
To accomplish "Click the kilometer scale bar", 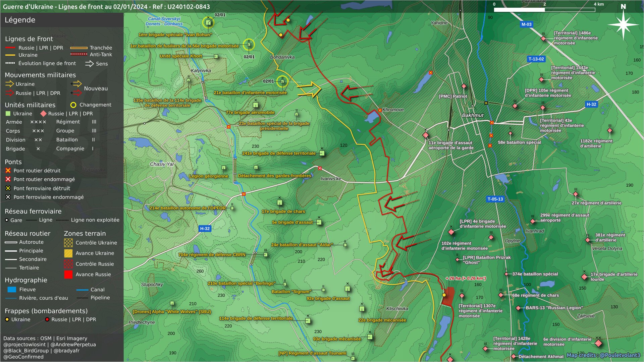I will pyautogui.click(x=544, y=10).
